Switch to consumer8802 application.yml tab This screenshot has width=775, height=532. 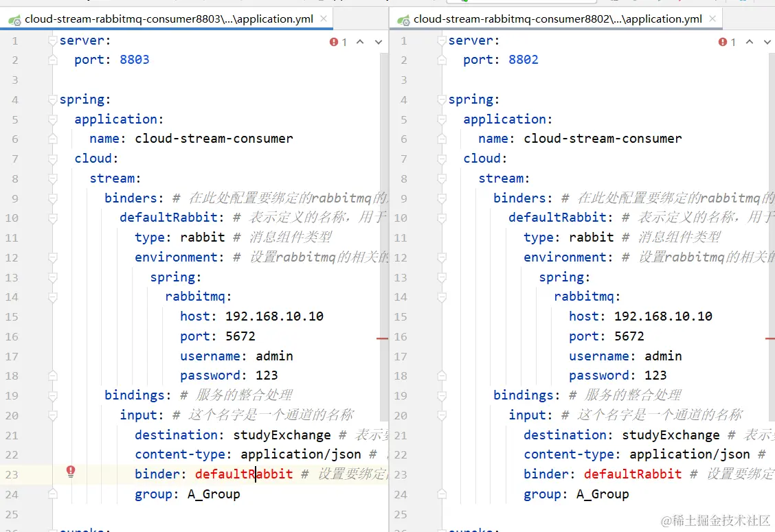[557, 19]
